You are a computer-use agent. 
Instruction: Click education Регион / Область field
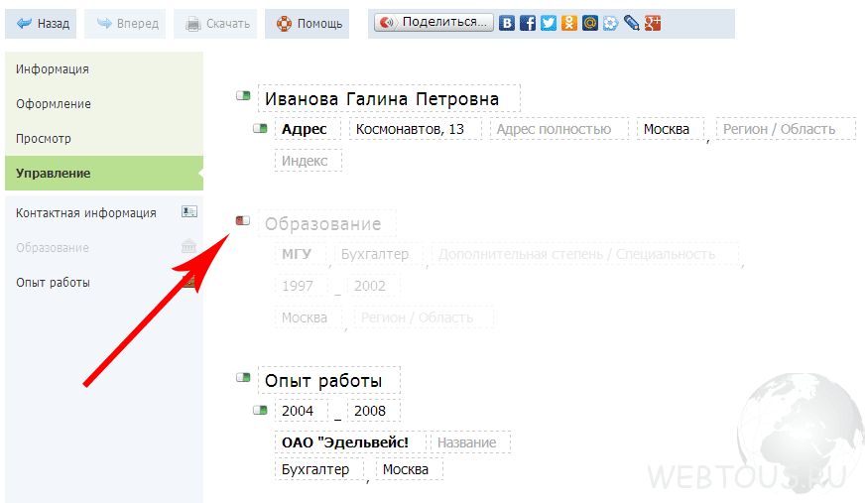(x=424, y=317)
